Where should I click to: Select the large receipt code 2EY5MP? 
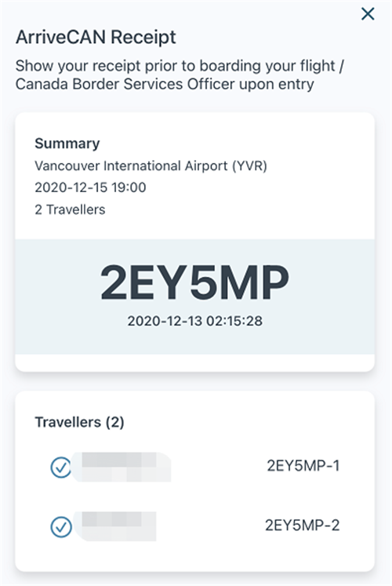click(194, 282)
